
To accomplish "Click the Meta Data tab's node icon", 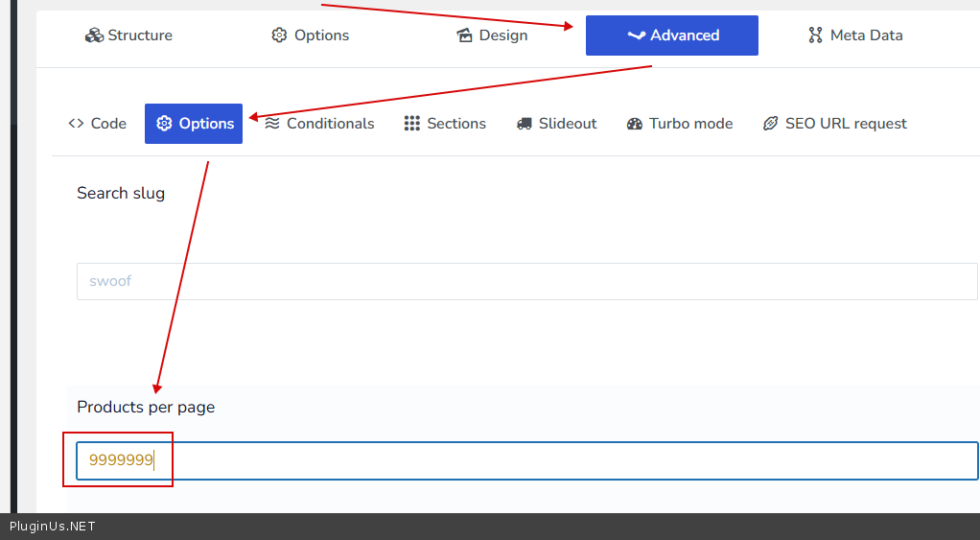I will point(815,35).
